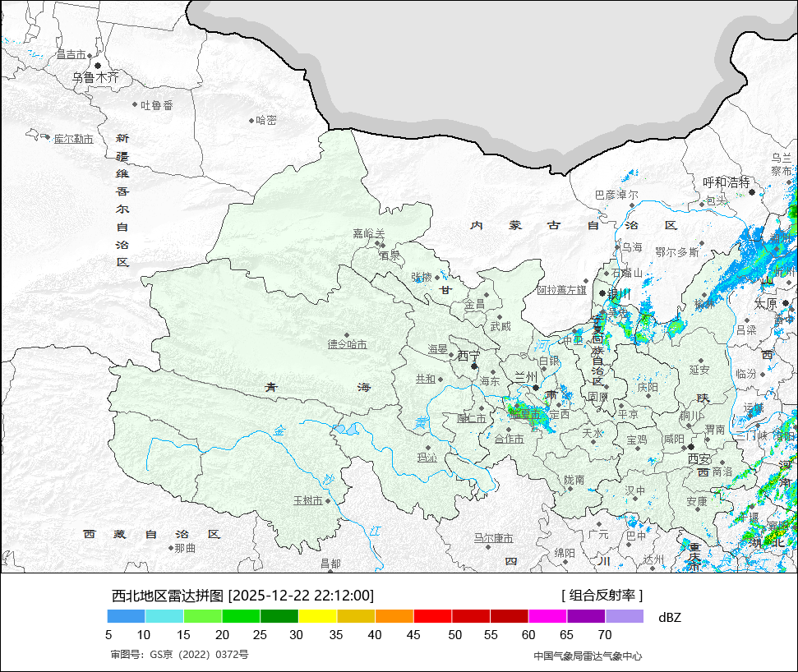
Task: Click the blue 5–10 dBZ legend swatch
Action: pos(127,617)
